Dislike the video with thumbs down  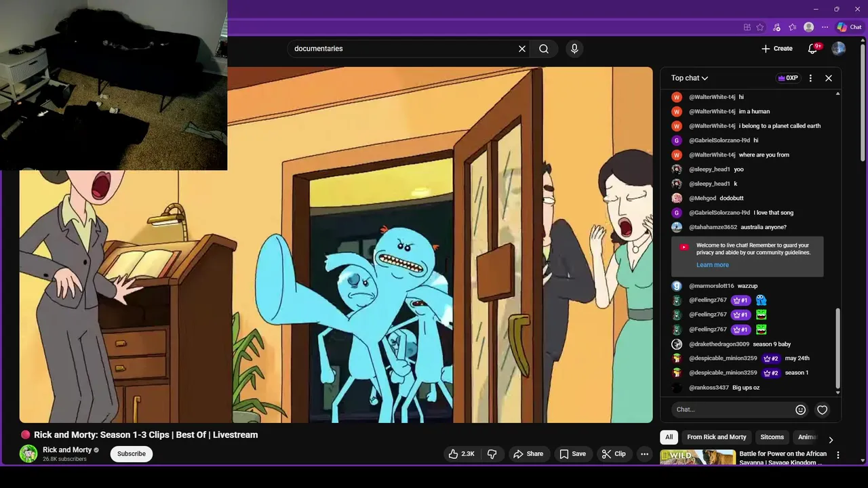click(x=492, y=454)
